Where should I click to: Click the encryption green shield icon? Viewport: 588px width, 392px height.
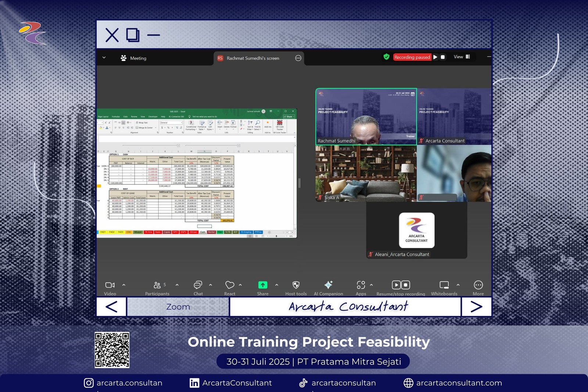click(386, 57)
